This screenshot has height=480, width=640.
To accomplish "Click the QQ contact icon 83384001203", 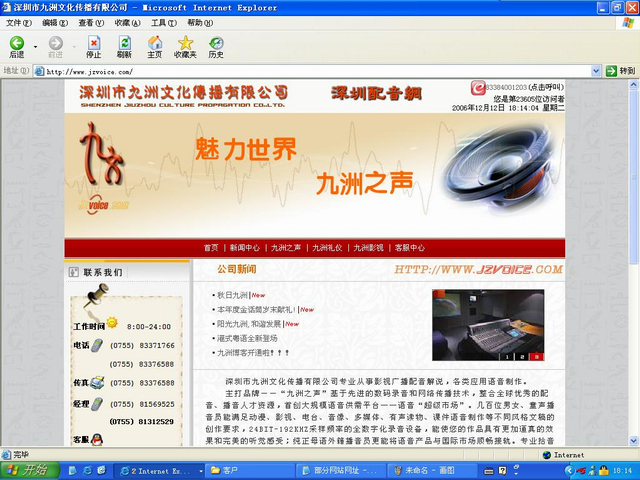I will [477, 88].
